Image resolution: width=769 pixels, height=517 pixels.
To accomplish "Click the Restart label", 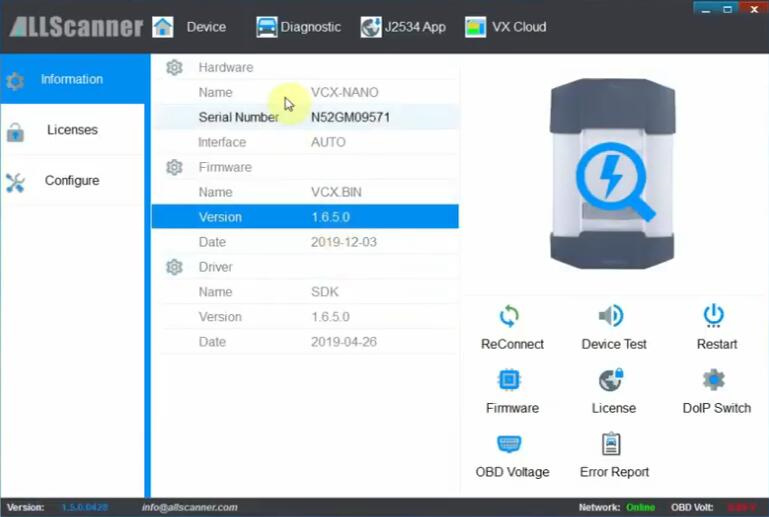I will tap(717, 344).
